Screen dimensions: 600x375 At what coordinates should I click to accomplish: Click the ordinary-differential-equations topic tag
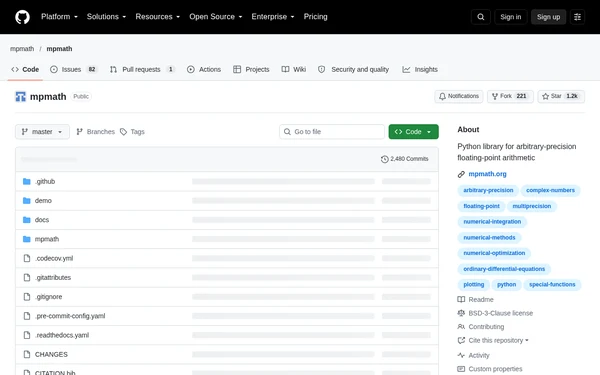[x=504, y=269]
